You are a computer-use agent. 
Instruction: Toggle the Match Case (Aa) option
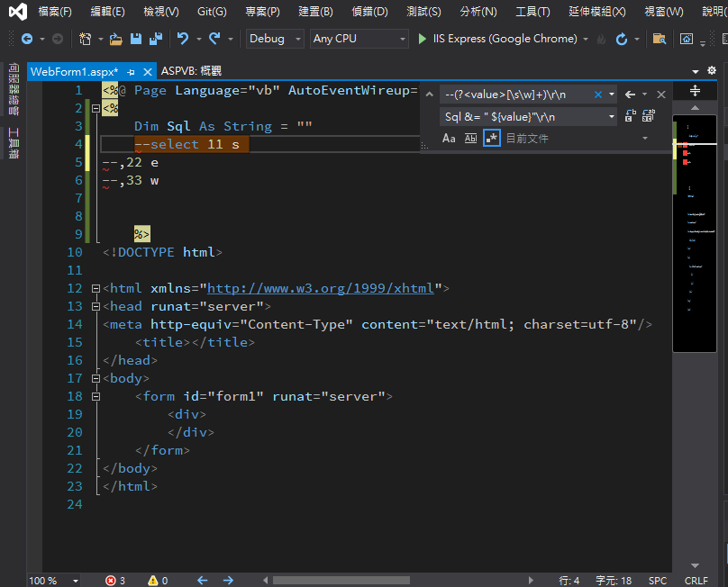pos(449,138)
